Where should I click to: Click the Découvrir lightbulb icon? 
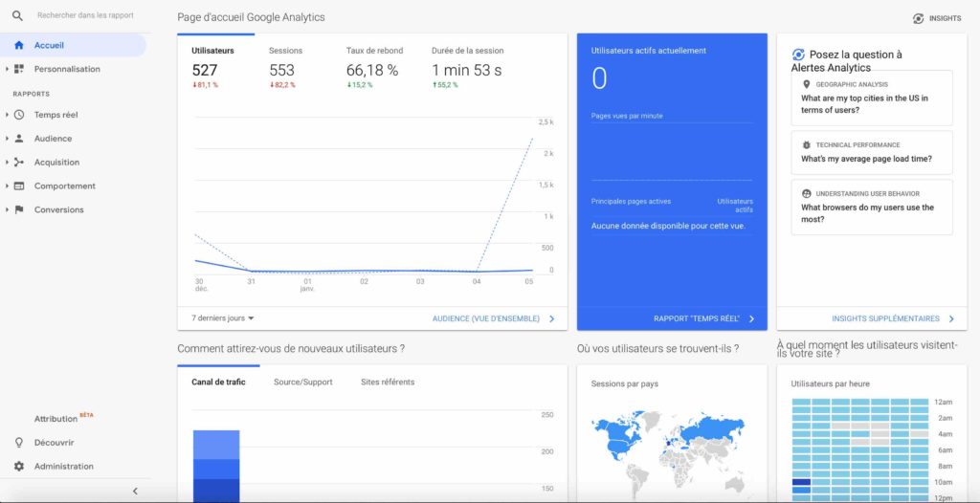point(19,443)
